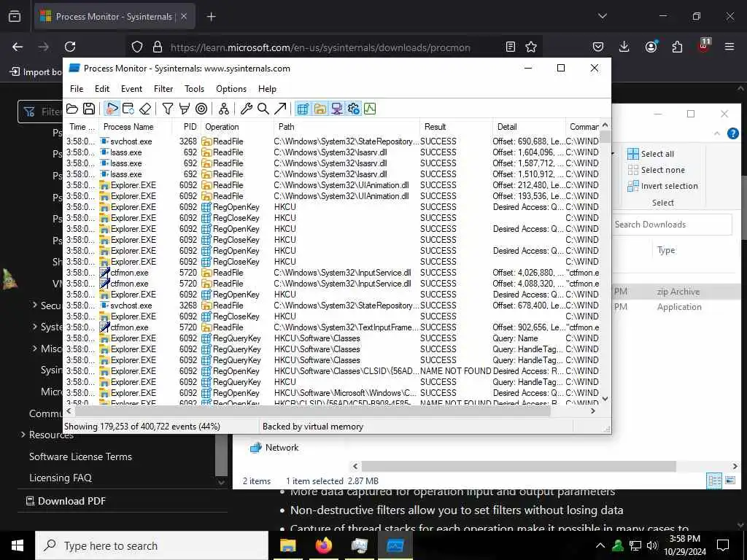
Task: Select Network in Explorer navigation pane
Action: [274, 448]
